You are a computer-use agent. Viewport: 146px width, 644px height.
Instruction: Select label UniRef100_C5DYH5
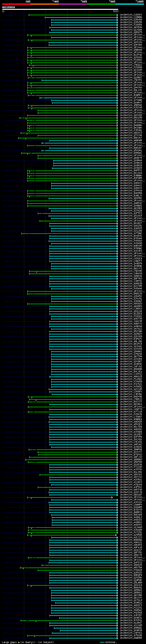click(x=131, y=271)
